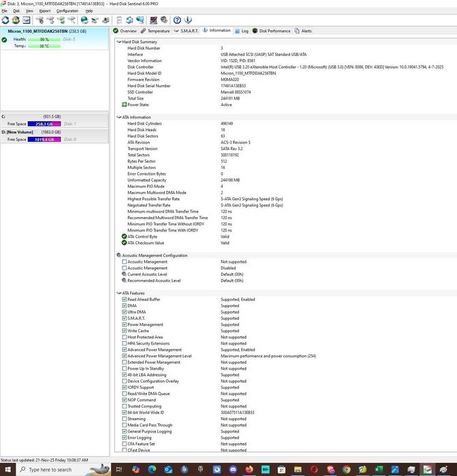Image resolution: width=457 pixels, height=476 pixels.
Task: Toggle the first Acoustic Management checkbox (Not supported)
Action: [124, 261]
